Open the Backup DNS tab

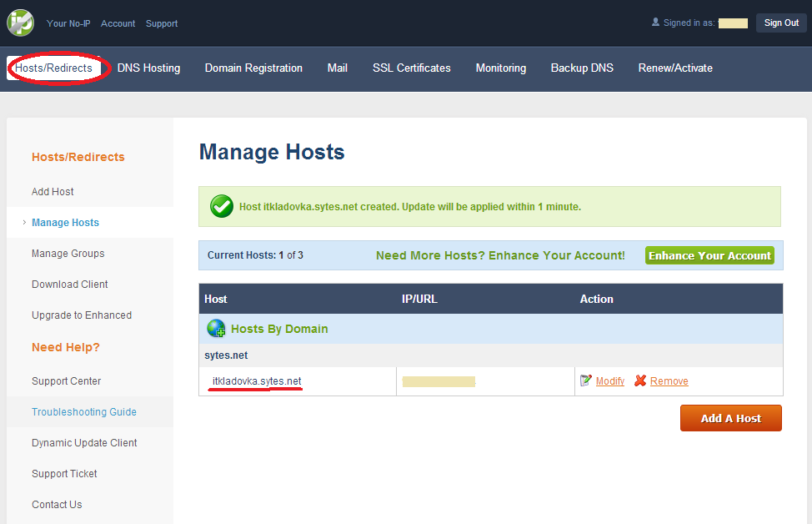[582, 68]
